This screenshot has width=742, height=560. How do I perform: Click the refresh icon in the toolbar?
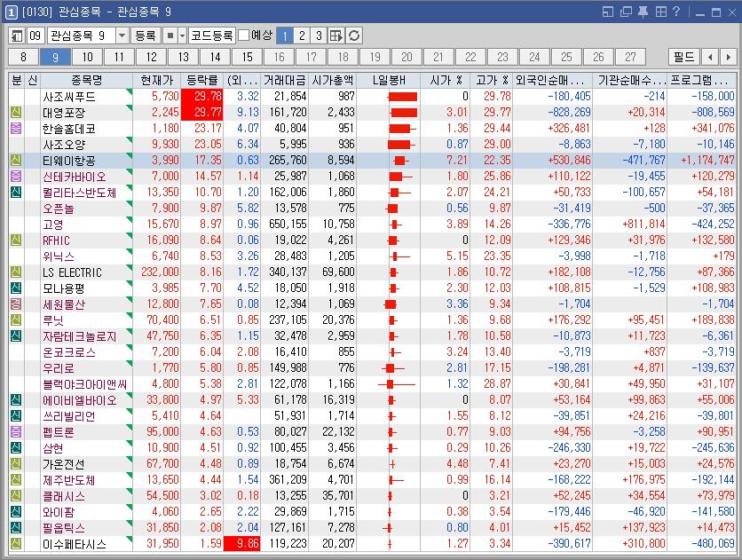coord(354,36)
